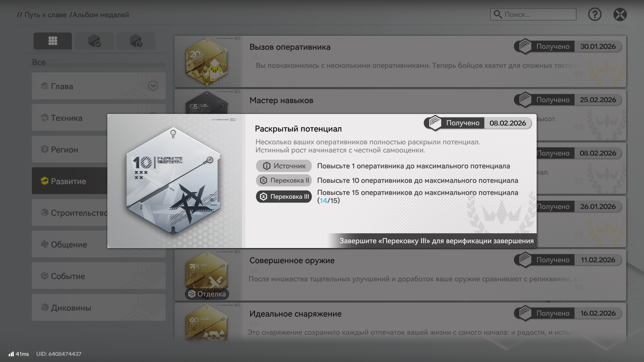Select the Перековка III stage
The height and width of the screenshot is (362, 644).
(x=284, y=196)
